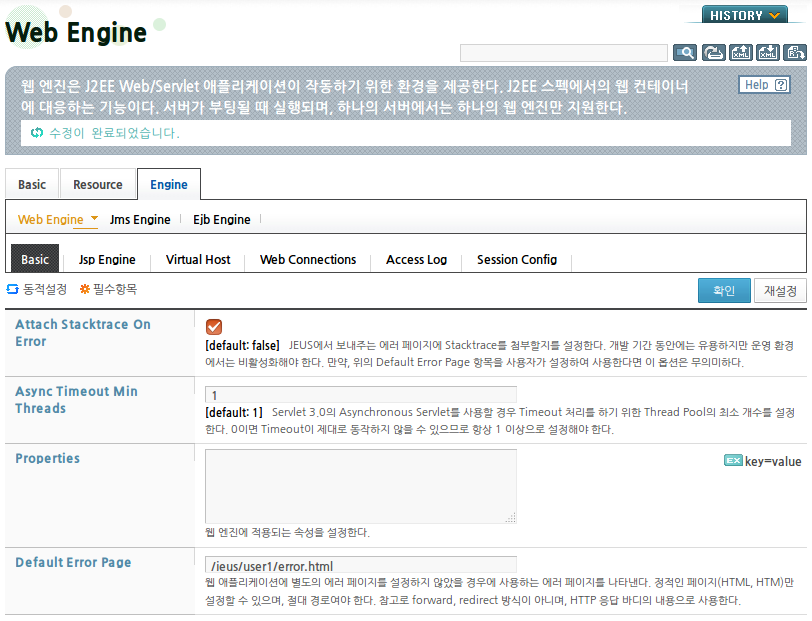Click the Properties label
812x621 pixels.
(x=48, y=458)
